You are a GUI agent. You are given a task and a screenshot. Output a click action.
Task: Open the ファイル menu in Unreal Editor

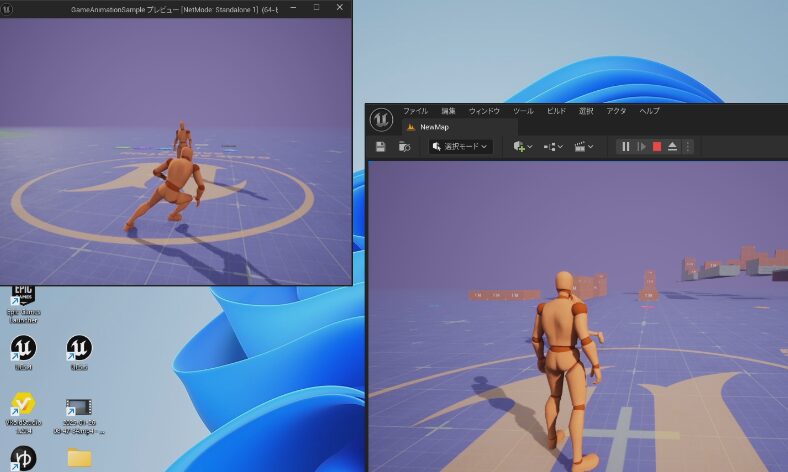[x=415, y=111]
